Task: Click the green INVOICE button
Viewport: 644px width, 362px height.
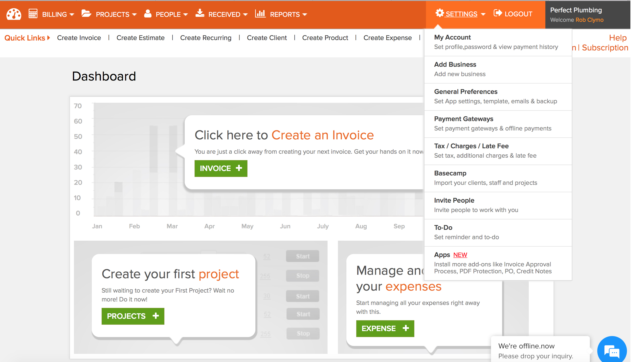Action: pos(221,169)
